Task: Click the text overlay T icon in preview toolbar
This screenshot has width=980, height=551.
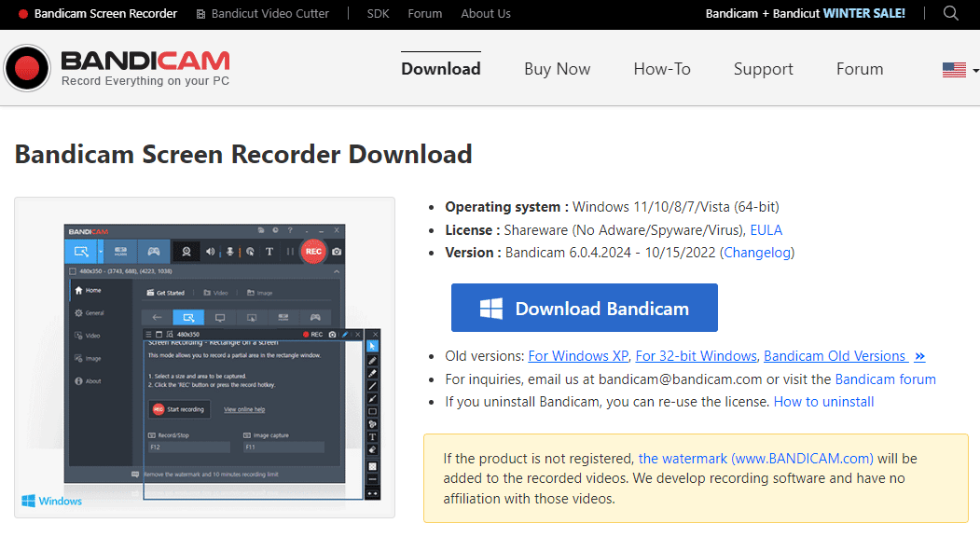Action: pyautogui.click(x=269, y=251)
